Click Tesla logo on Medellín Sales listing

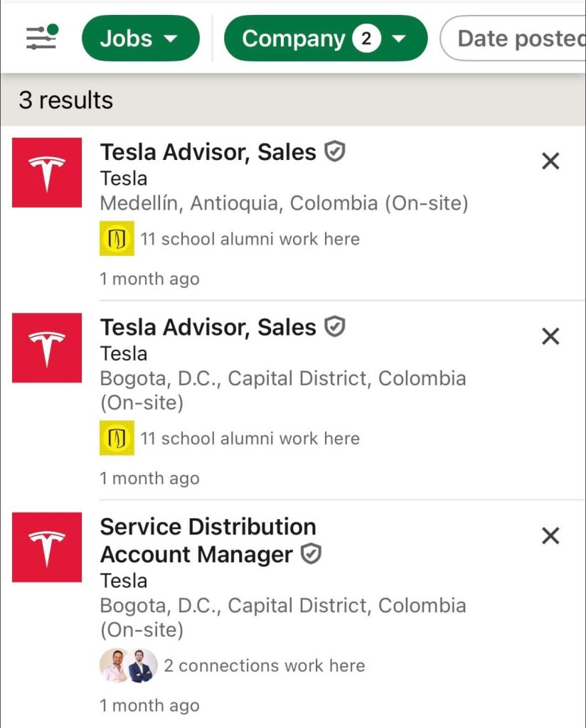tap(47, 173)
